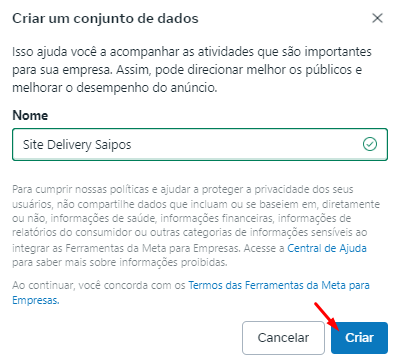Viewport: 401px width, 363px height.
Task: Click the 'Nome' field label
Action: tap(30, 115)
